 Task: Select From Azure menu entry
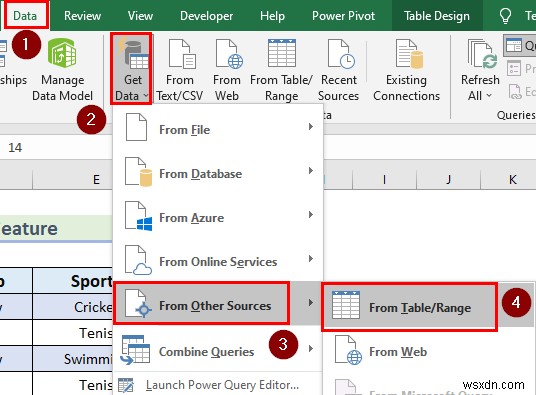pyautogui.click(x=218, y=216)
